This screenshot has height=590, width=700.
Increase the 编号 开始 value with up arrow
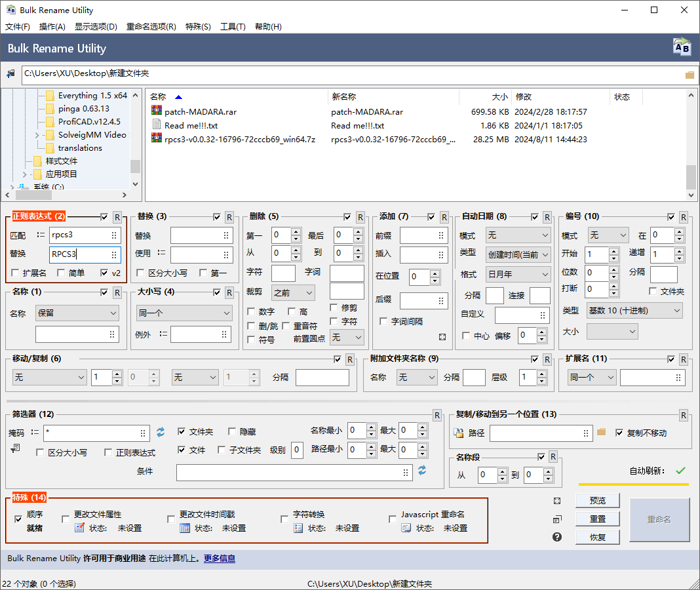point(614,251)
